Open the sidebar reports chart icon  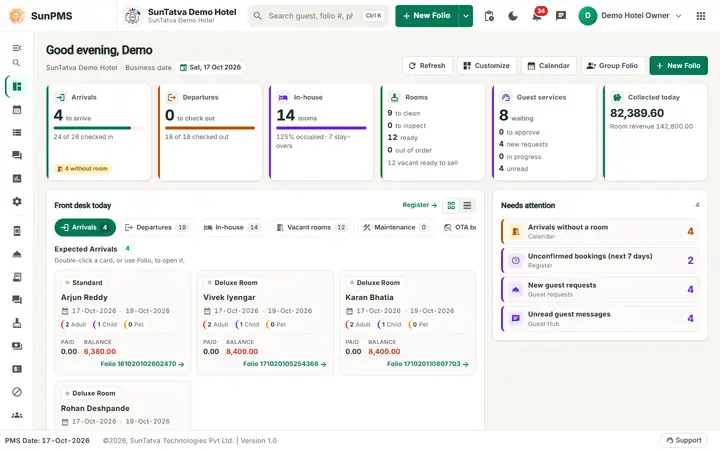17,179
